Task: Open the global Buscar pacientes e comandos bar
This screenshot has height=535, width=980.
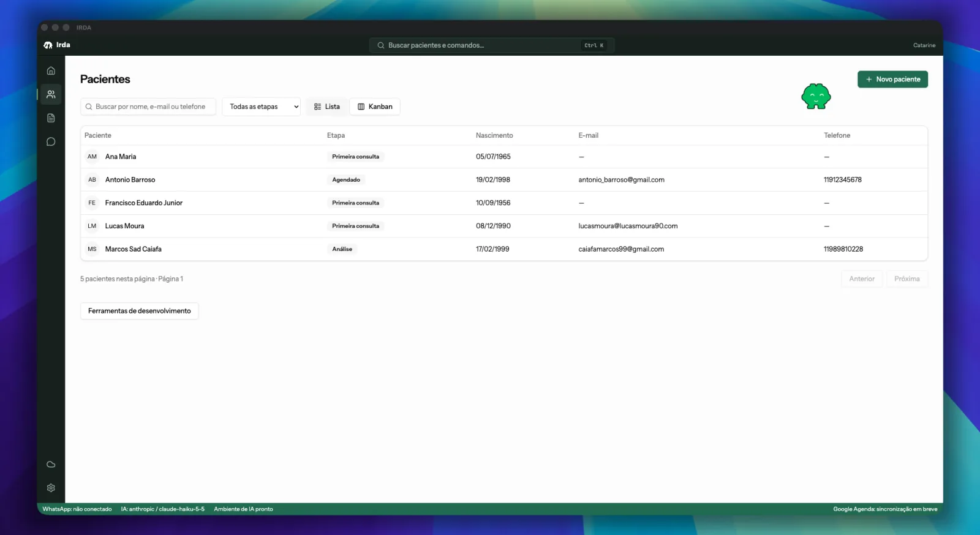Action: tap(492, 45)
